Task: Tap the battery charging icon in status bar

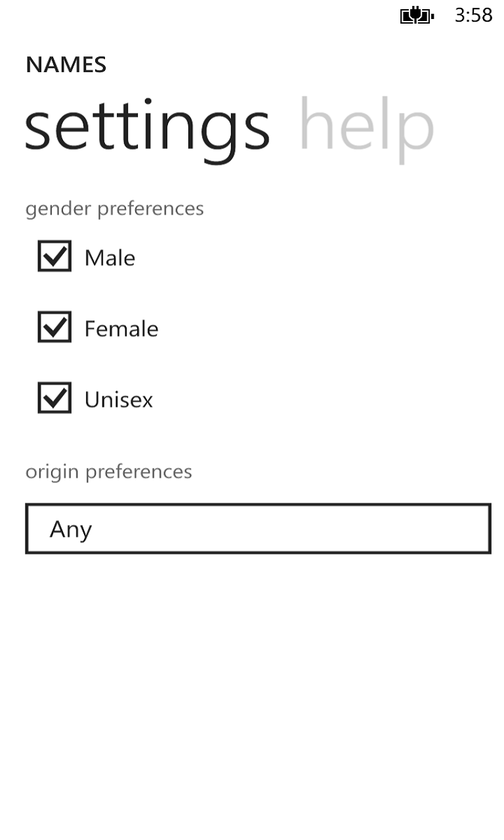Action: coord(417,15)
